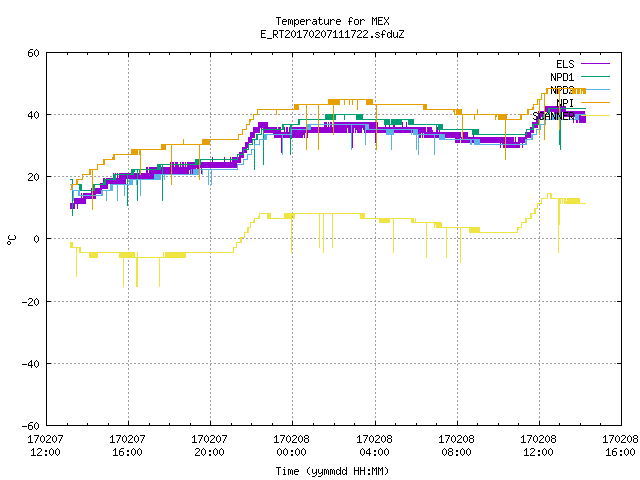This screenshot has height=480, width=640.
Task: Click the x-axis label 170208 08:00
Action: click(456, 446)
